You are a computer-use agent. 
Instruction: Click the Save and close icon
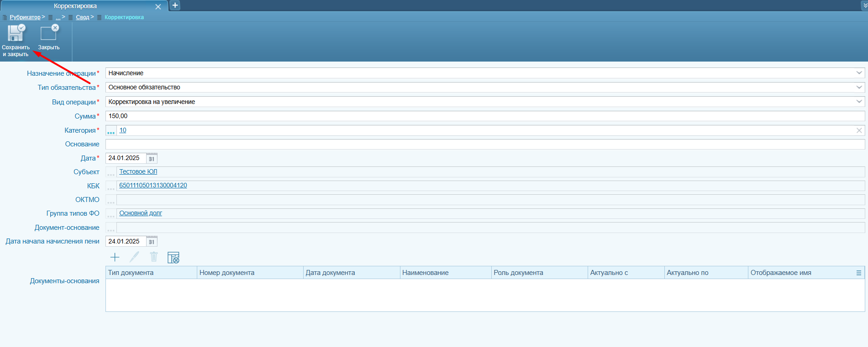point(16,33)
